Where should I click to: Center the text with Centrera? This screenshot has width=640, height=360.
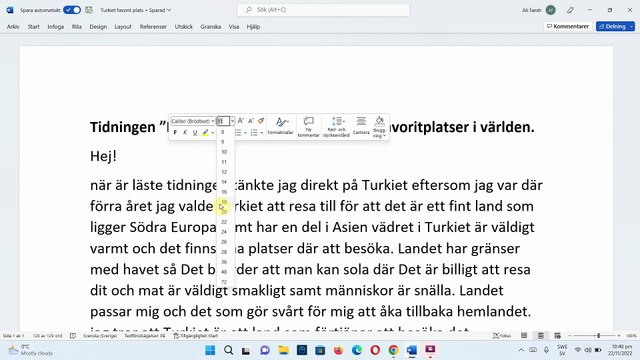click(x=361, y=126)
